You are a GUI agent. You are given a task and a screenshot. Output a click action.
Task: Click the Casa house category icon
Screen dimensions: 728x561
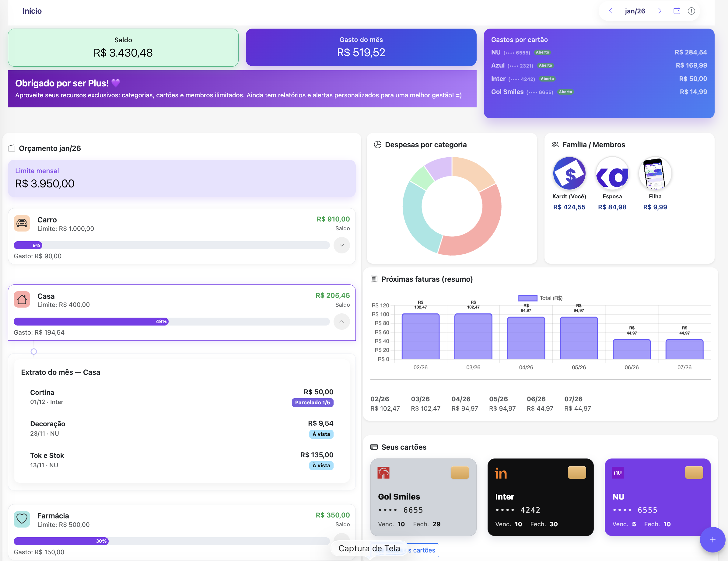point(22,299)
